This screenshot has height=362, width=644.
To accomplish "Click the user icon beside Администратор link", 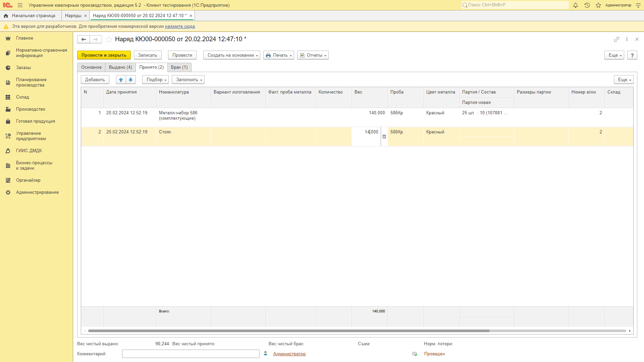I will pos(266,354).
